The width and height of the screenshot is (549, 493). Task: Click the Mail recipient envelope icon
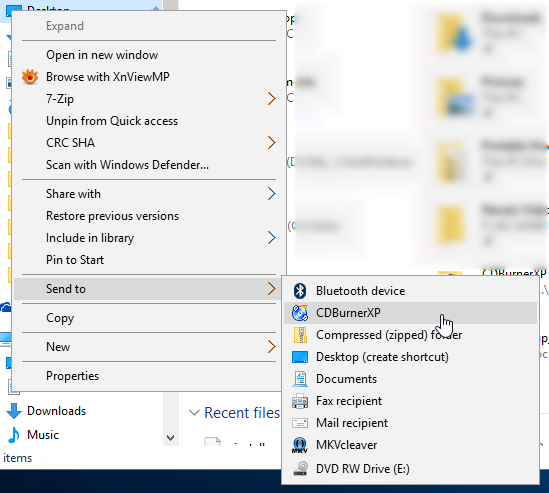[300, 423]
